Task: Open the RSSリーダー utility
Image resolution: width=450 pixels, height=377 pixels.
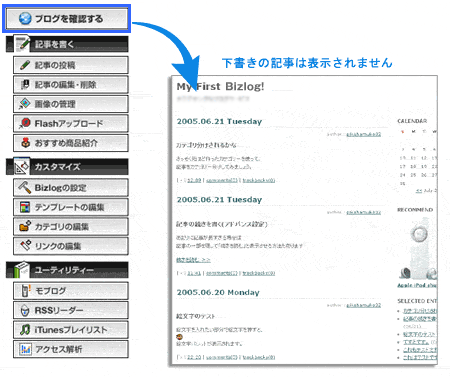Action: coord(71,310)
